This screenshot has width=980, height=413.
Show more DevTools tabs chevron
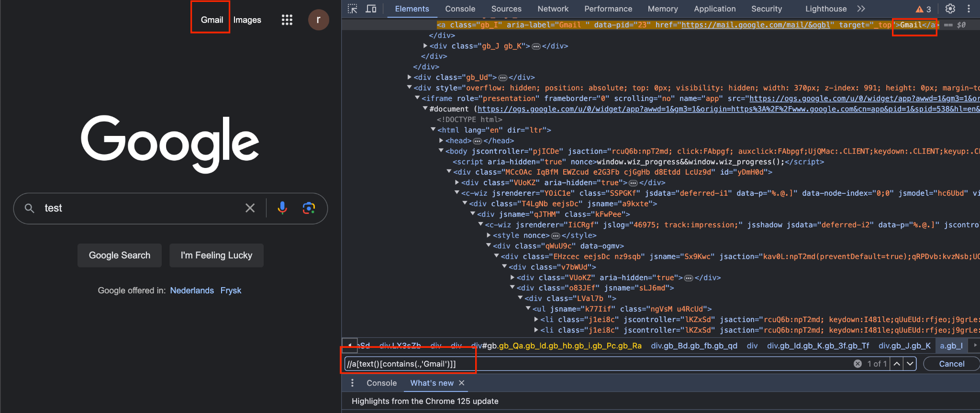pos(861,9)
